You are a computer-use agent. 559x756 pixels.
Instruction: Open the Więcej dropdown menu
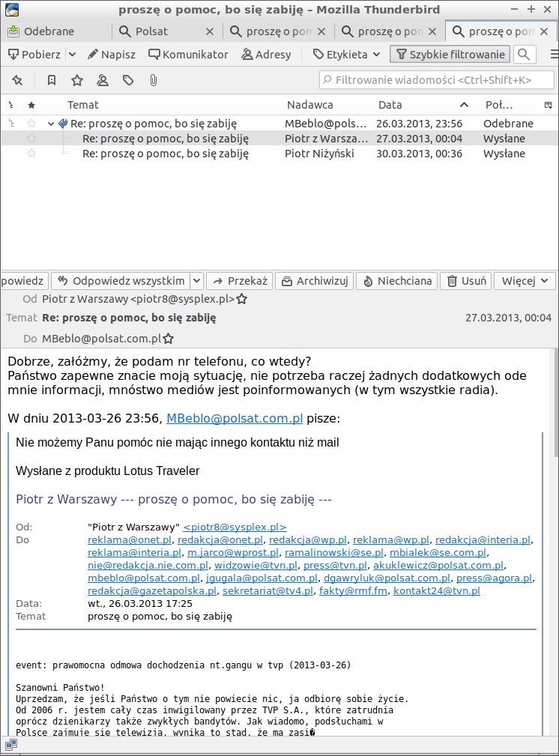(525, 281)
